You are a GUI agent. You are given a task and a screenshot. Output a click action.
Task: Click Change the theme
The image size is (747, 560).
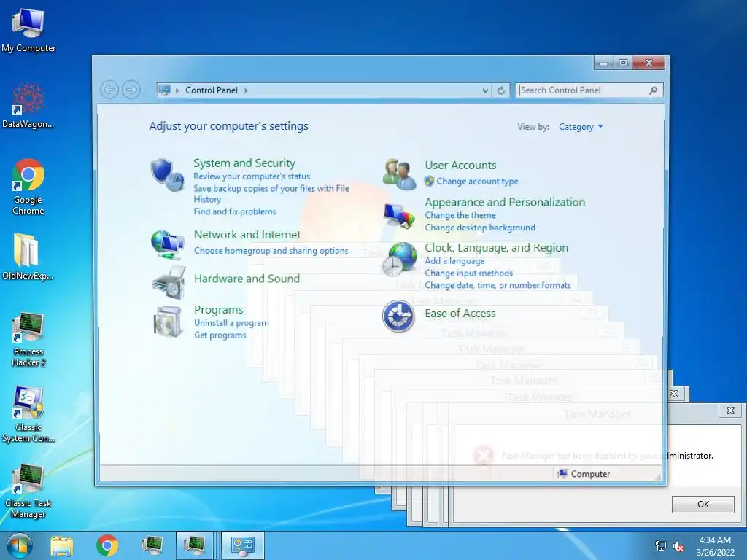460,215
